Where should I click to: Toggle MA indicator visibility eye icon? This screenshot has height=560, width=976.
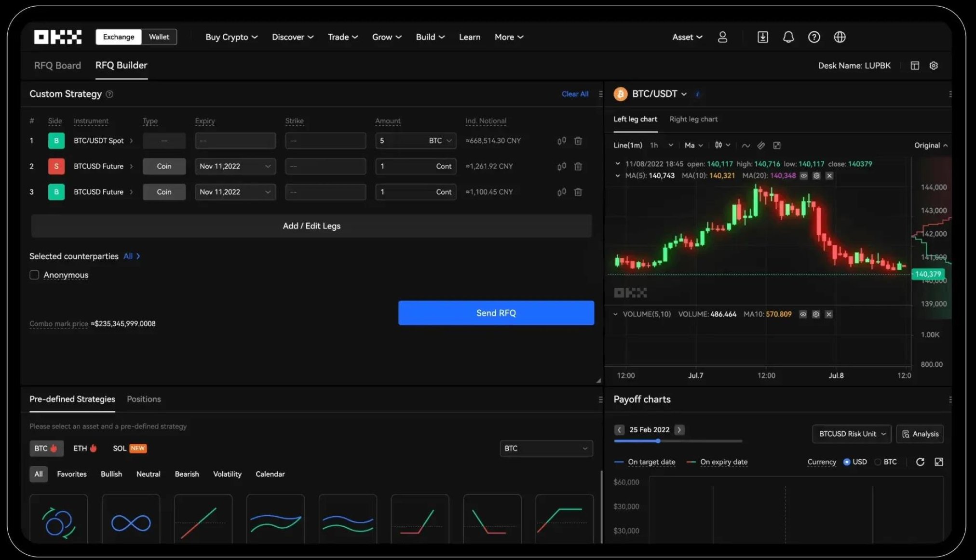coord(803,176)
